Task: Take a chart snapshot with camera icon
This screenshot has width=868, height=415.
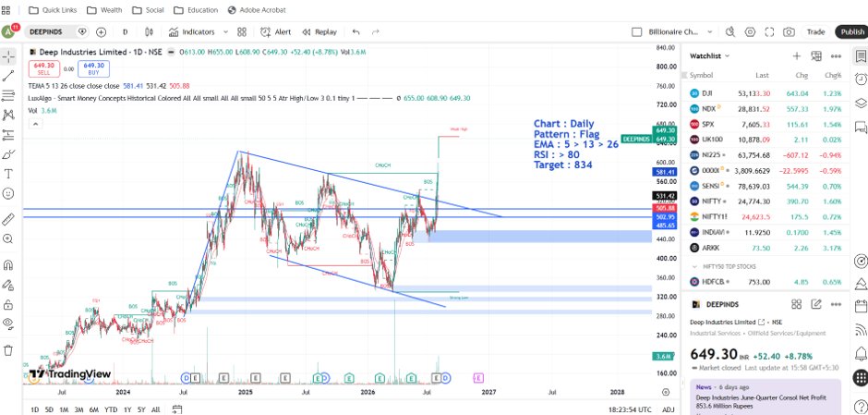Action: (789, 31)
